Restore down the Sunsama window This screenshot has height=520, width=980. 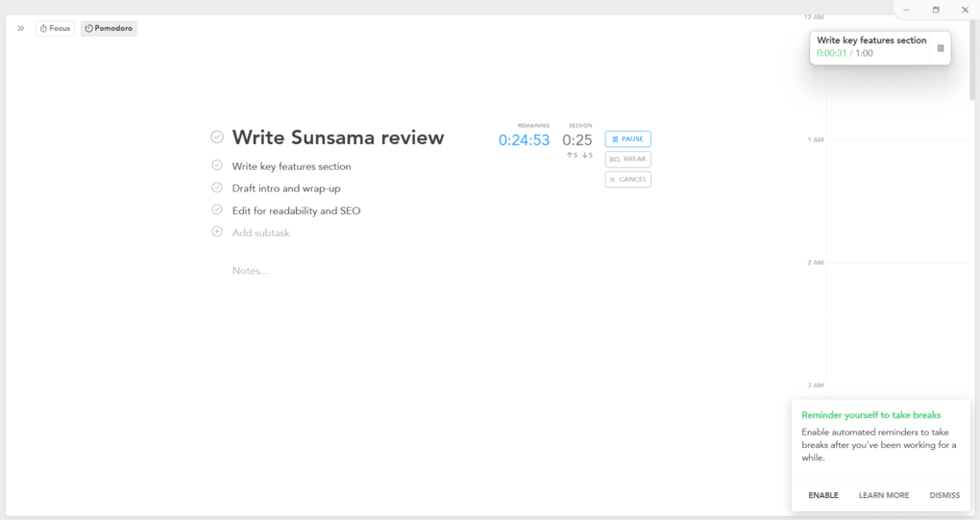(936, 10)
